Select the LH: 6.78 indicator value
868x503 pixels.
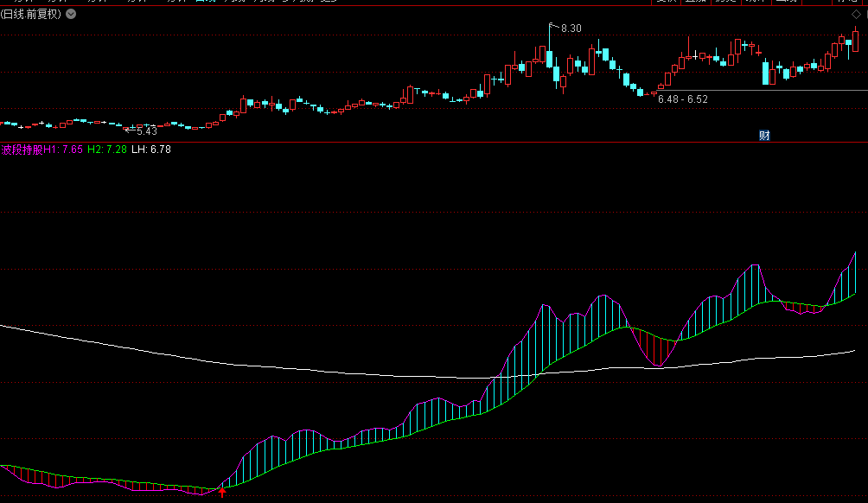(151, 150)
